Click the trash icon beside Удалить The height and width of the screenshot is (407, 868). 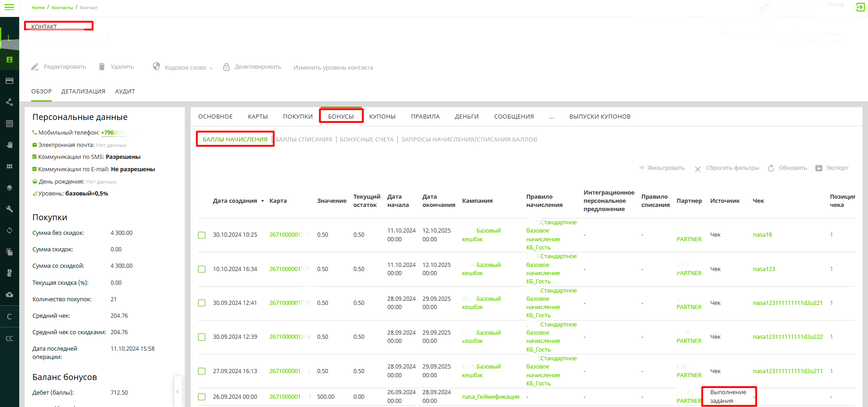(x=102, y=67)
